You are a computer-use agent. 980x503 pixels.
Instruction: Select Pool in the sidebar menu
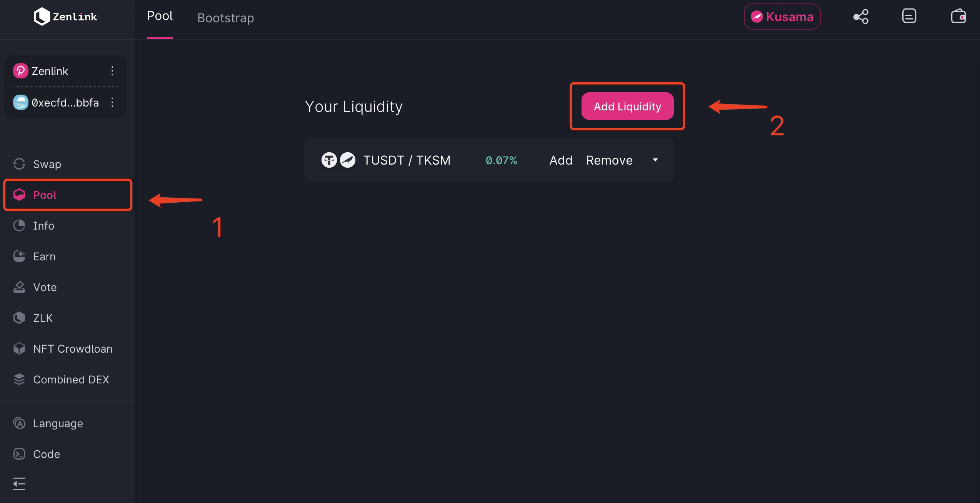tap(68, 195)
